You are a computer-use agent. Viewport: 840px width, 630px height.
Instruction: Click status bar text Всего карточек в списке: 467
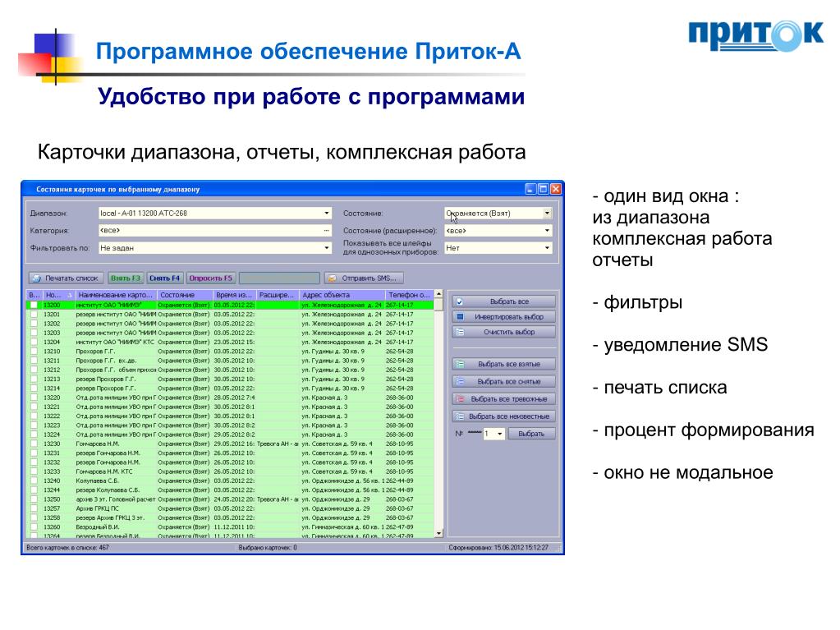[x=67, y=548]
